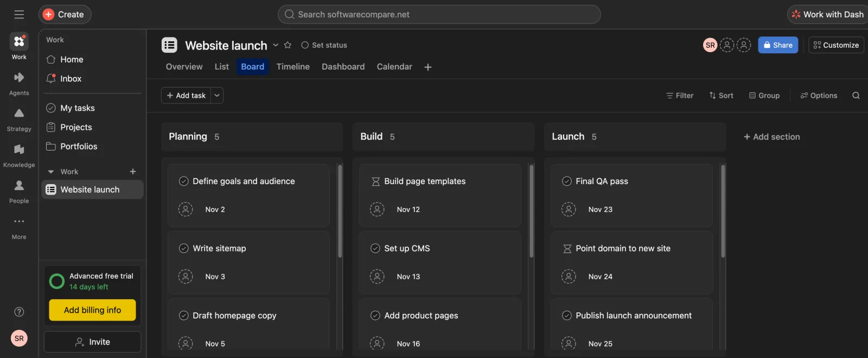The image size is (868, 358).
Task: Open the Add task dropdown arrow
Action: pos(217,96)
